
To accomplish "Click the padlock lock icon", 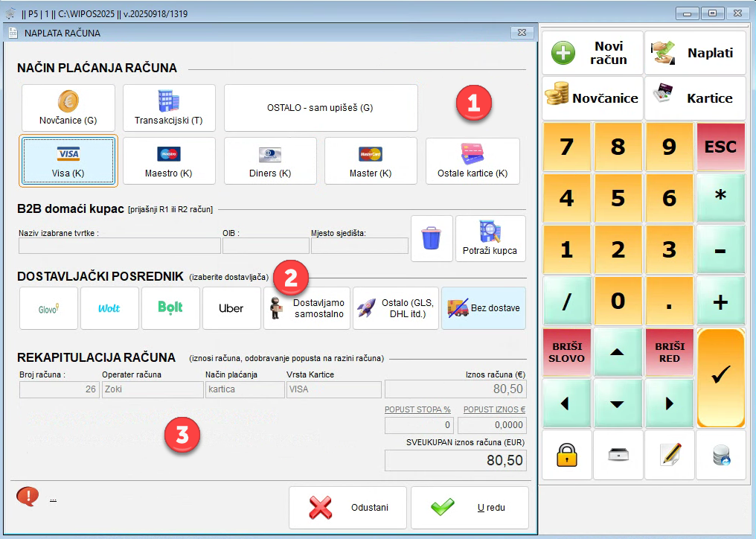I will click(x=567, y=455).
